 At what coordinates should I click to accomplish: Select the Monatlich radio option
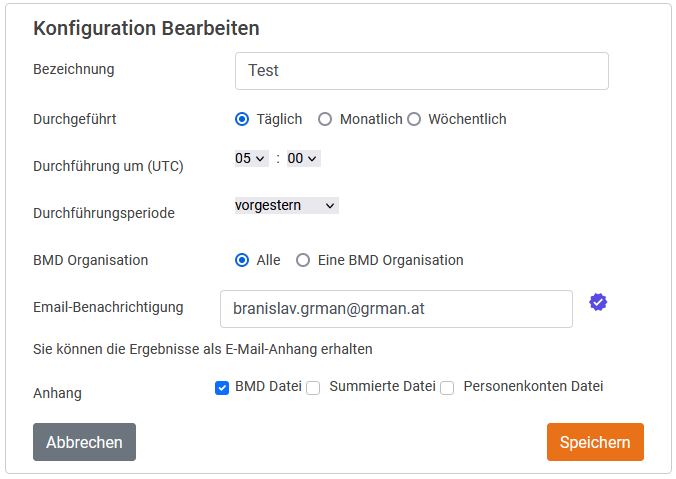point(325,119)
